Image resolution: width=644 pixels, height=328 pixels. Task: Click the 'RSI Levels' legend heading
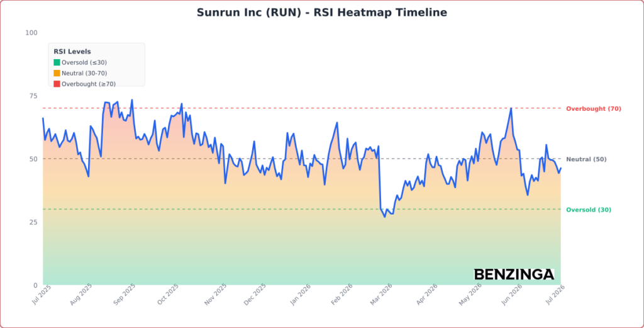coord(72,52)
